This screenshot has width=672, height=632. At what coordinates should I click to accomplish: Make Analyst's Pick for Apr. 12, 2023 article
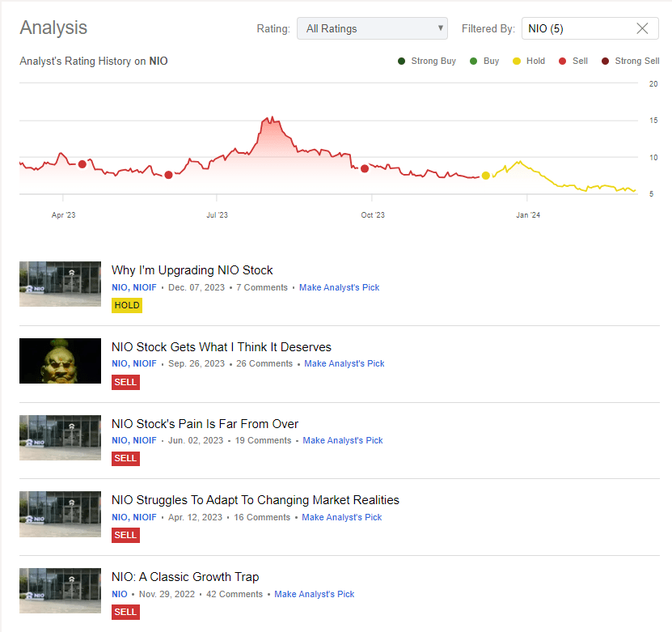pos(341,517)
